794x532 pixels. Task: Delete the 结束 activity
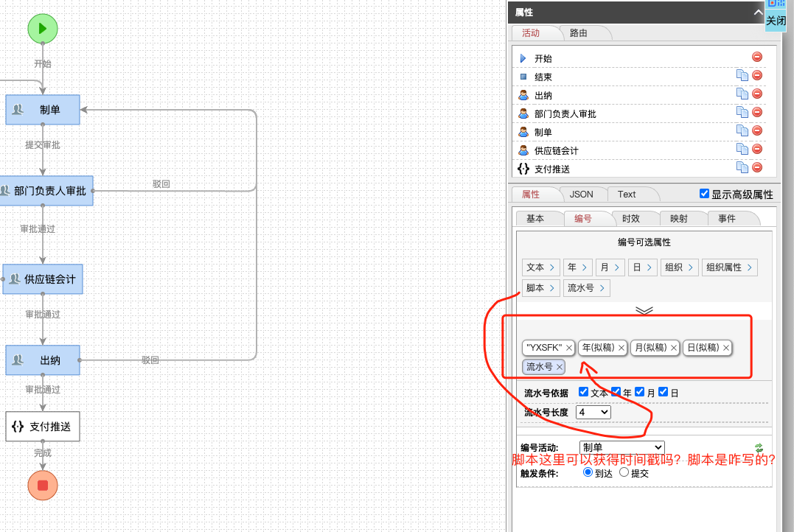click(x=757, y=75)
